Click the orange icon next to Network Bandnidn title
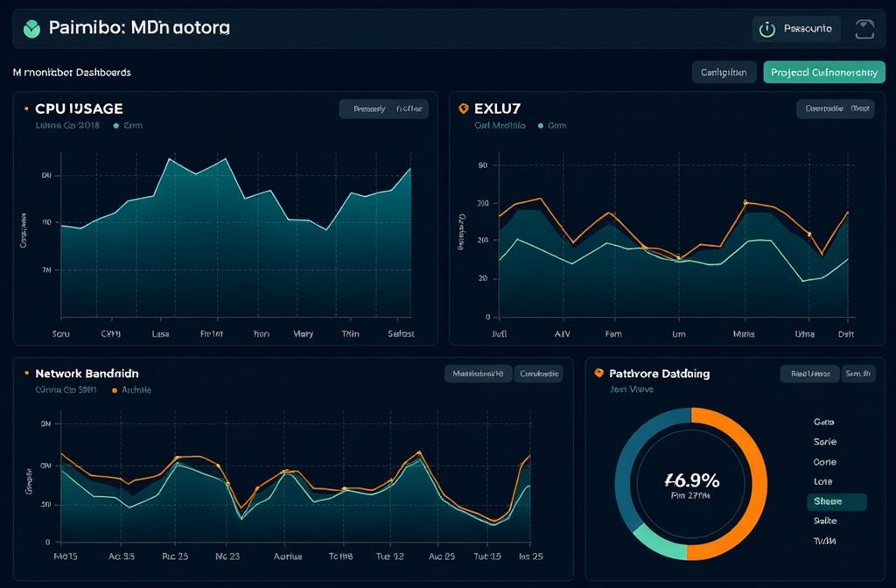This screenshot has width=896, height=588. [x=24, y=374]
